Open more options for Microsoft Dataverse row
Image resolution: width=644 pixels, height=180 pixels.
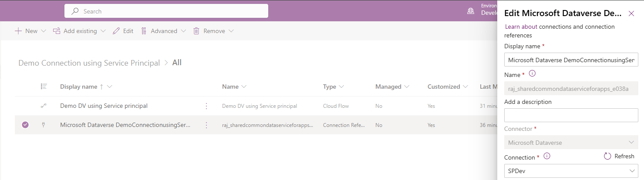click(x=206, y=125)
